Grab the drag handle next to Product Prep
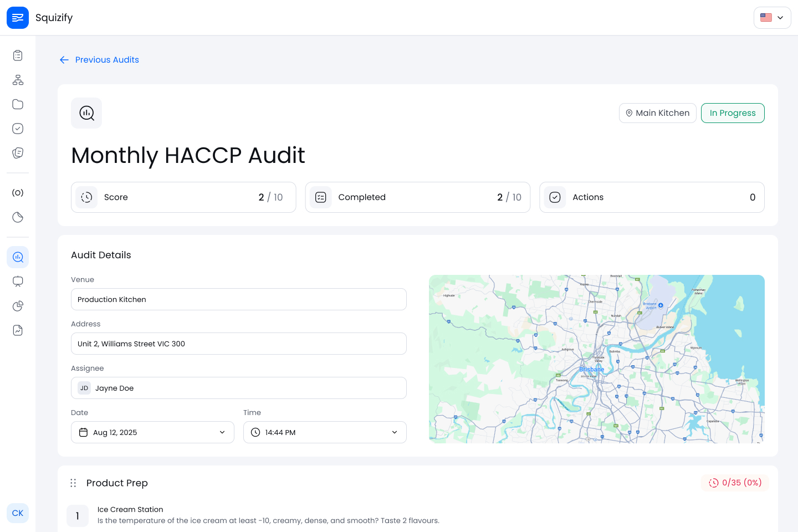Screen dimensions: 798x532 [73, 483]
